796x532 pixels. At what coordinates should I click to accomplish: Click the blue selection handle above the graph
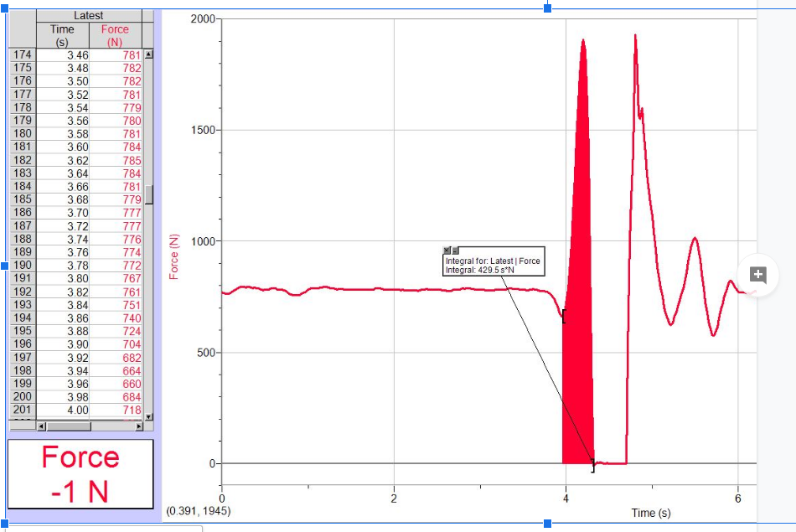coord(545,8)
